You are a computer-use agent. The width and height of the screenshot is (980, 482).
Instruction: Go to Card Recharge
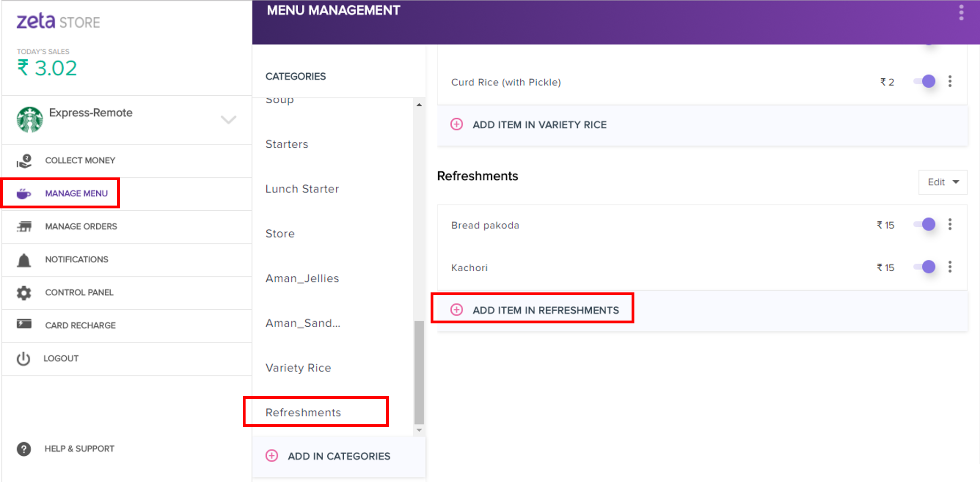point(127,326)
